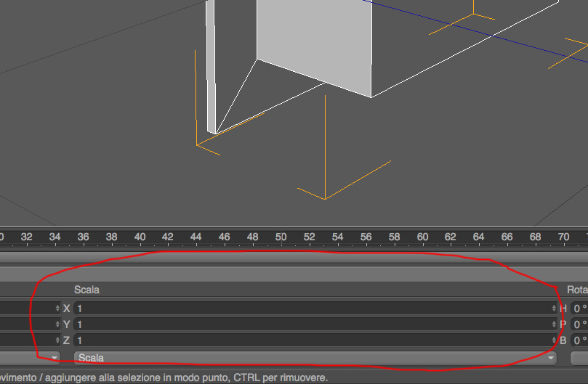The image size is (588, 384).
Task: Click the position X field stepper arrows
Action: point(57,309)
